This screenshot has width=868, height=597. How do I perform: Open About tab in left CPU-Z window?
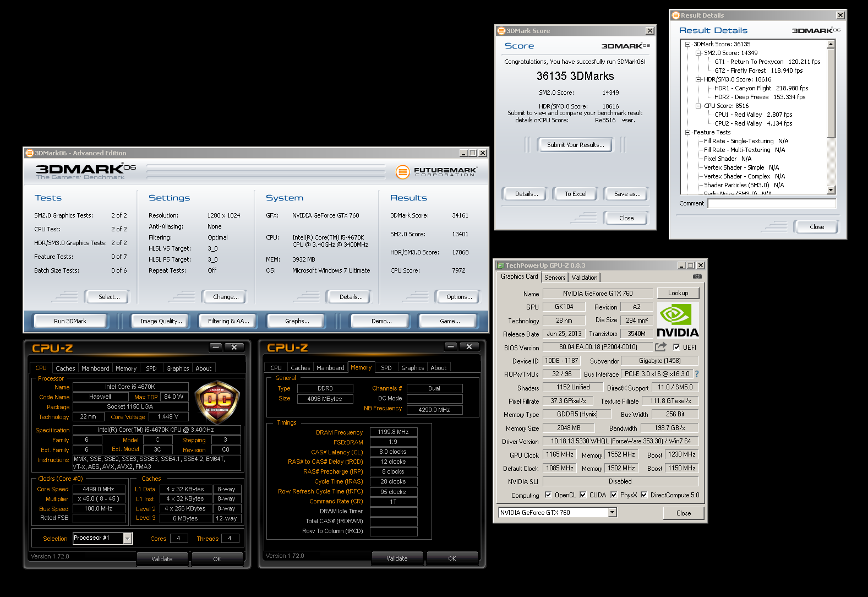[204, 368]
